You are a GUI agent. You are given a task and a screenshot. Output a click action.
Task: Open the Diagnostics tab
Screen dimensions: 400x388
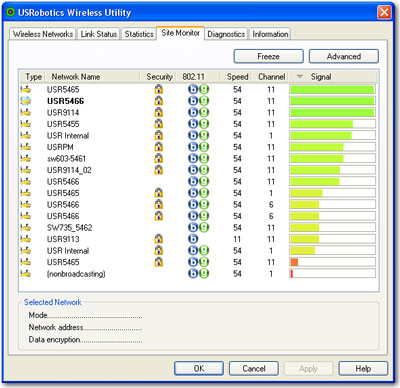(x=226, y=34)
